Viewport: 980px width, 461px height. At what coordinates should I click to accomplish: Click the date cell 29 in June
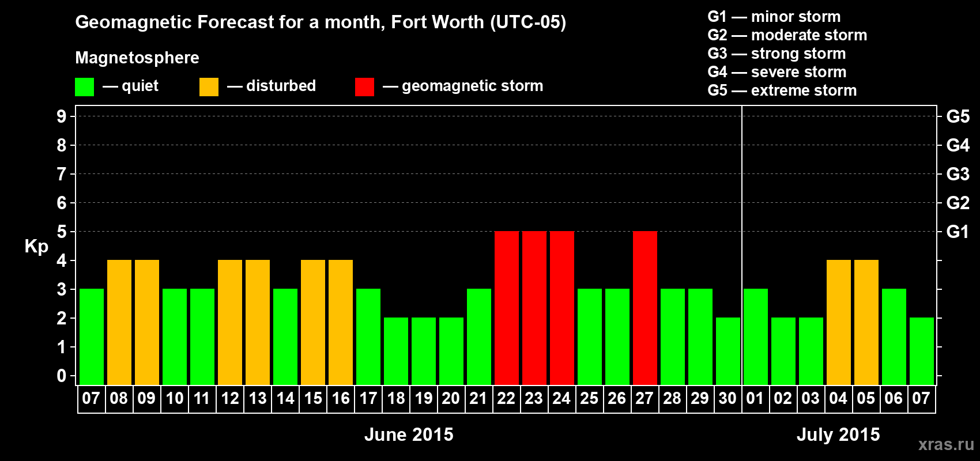coord(700,399)
